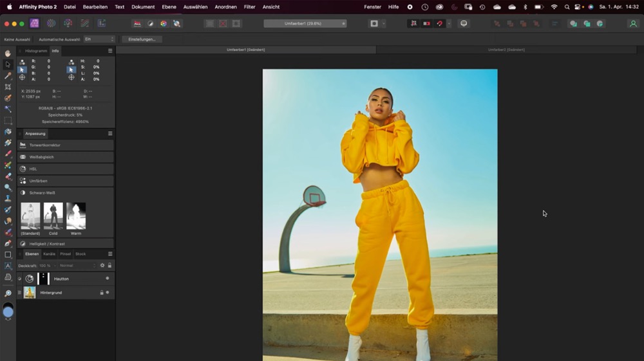644x361 pixels.
Task: Toggle lock on Hintergrund layer
Action: pyautogui.click(x=101, y=293)
